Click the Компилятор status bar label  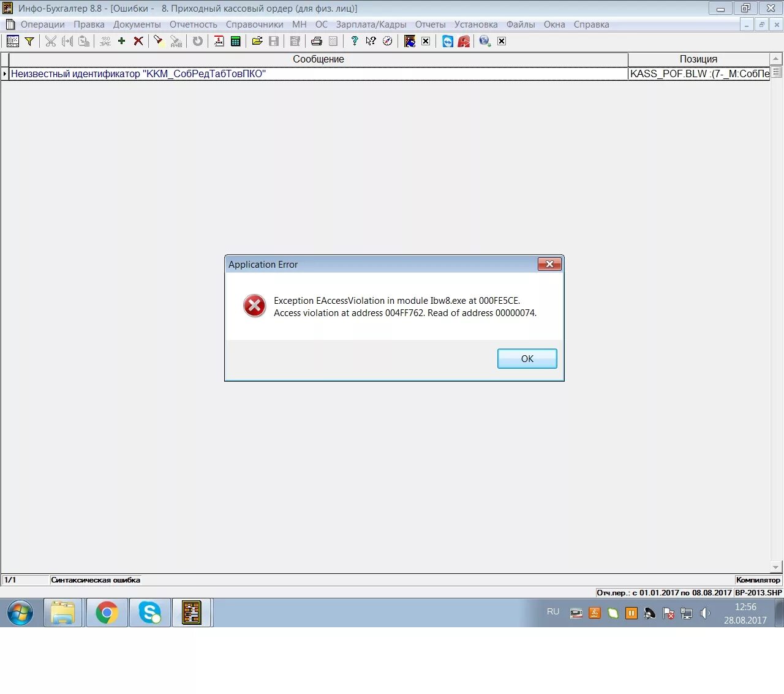pyautogui.click(x=758, y=580)
